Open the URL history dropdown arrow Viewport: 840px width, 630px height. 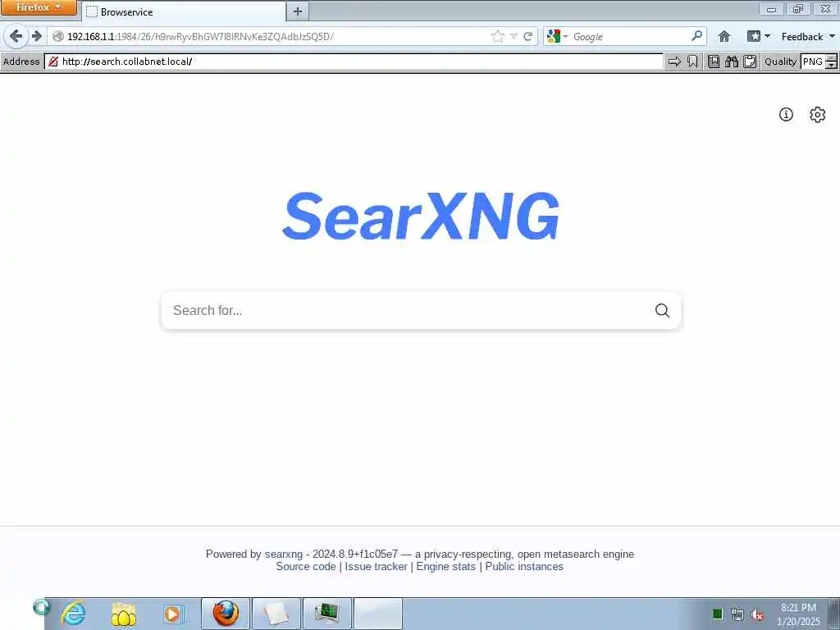point(514,36)
